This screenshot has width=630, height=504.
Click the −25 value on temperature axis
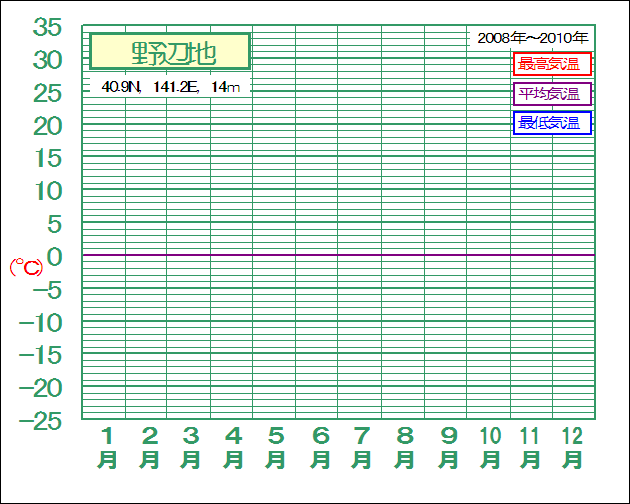(41, 421)
